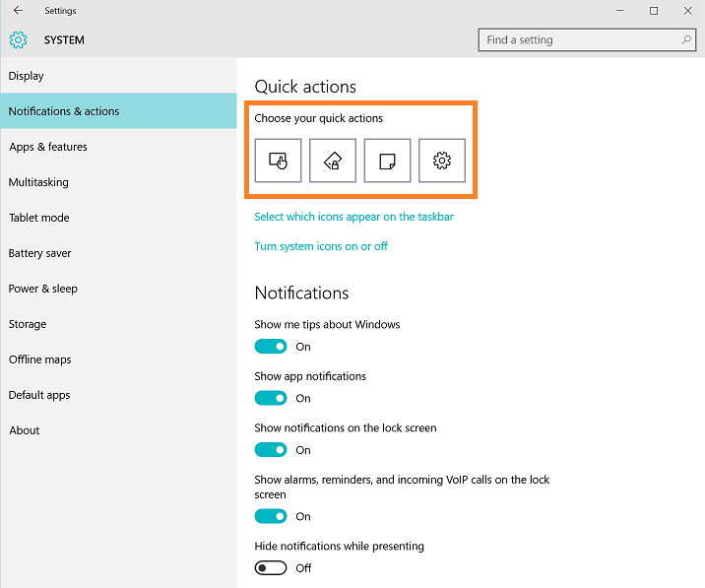The height and width of the screenshot is (588, 705).
Task: Open Apps & features section
Action: (119, 147)
